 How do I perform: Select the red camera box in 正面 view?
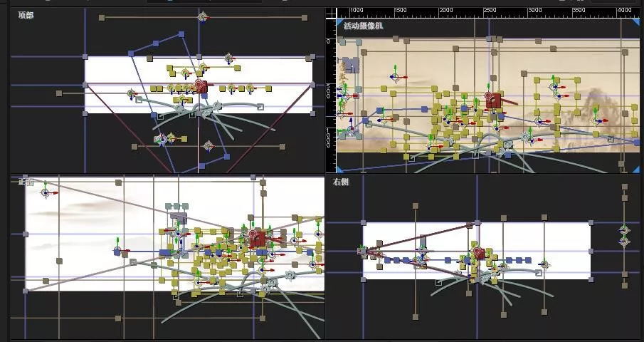tap(258, 238)
